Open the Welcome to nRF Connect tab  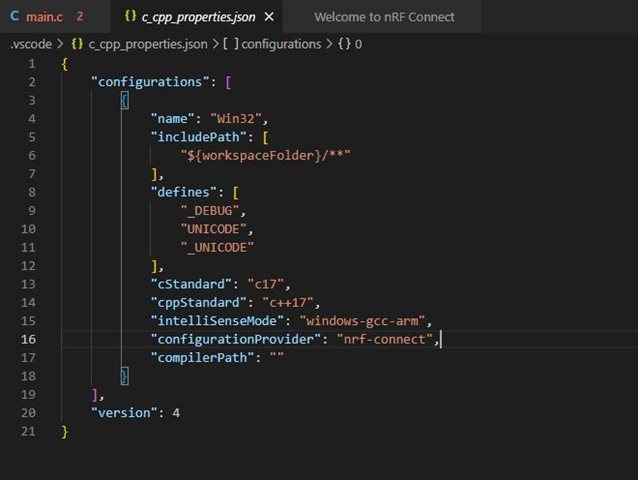(x=384, y=17)
